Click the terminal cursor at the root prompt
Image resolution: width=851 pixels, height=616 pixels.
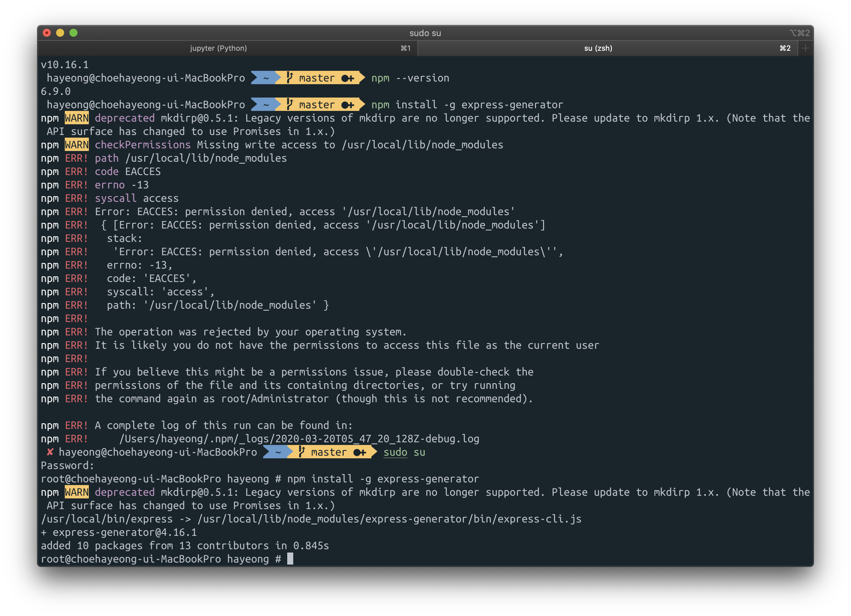click(290, 559)
